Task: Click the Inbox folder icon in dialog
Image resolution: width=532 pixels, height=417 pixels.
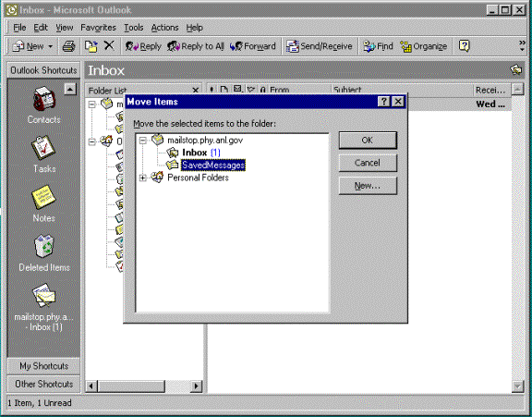Action: [173, 153]
